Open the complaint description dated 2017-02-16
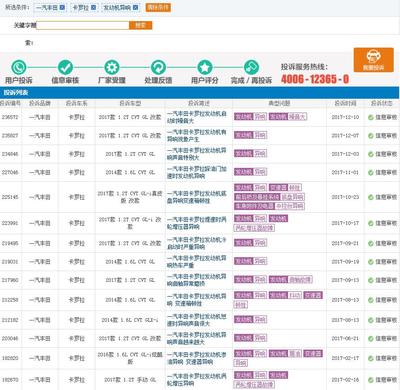Image resolution: width=400 pixels, height=390 pixels. click(197, 380)
